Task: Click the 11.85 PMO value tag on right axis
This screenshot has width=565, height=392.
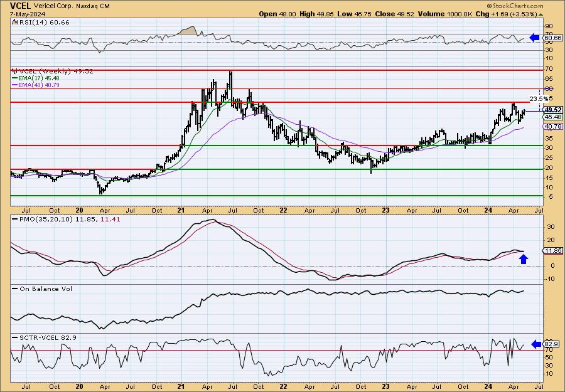Action: [553, 250]
